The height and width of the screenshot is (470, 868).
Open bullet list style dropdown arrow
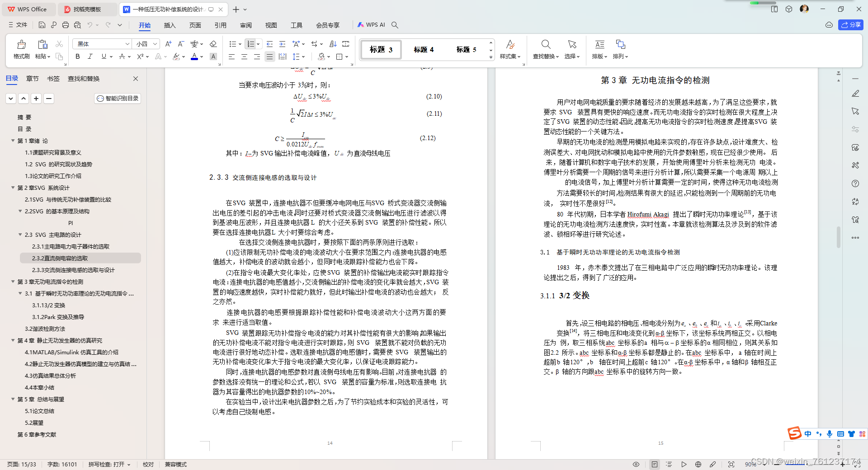point(240,44)
